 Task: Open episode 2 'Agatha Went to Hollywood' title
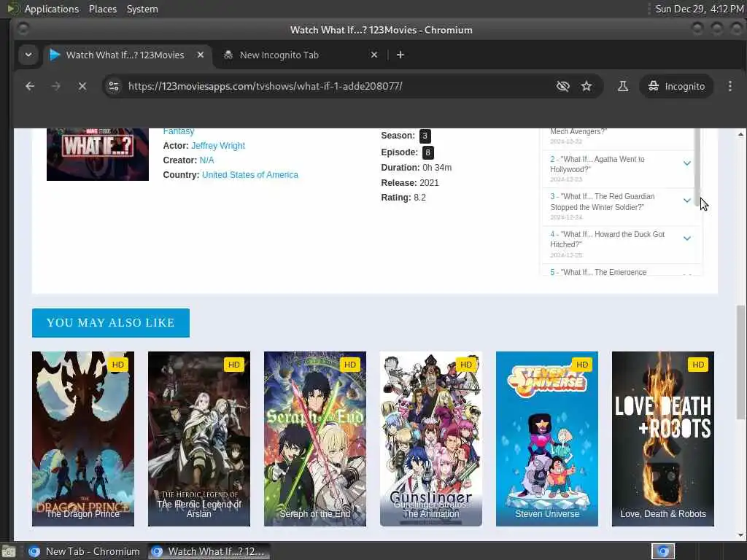(x=597, y=164)
